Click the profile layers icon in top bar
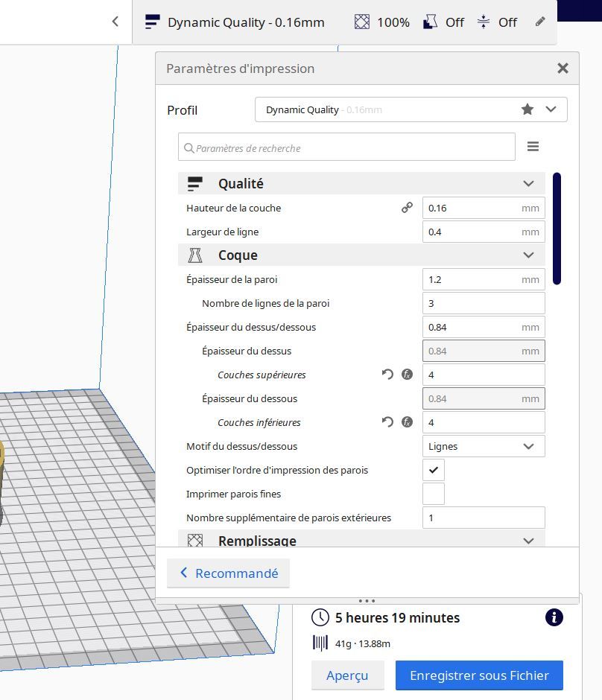This screenshot has height=700, width=602. tap(152, 22)
